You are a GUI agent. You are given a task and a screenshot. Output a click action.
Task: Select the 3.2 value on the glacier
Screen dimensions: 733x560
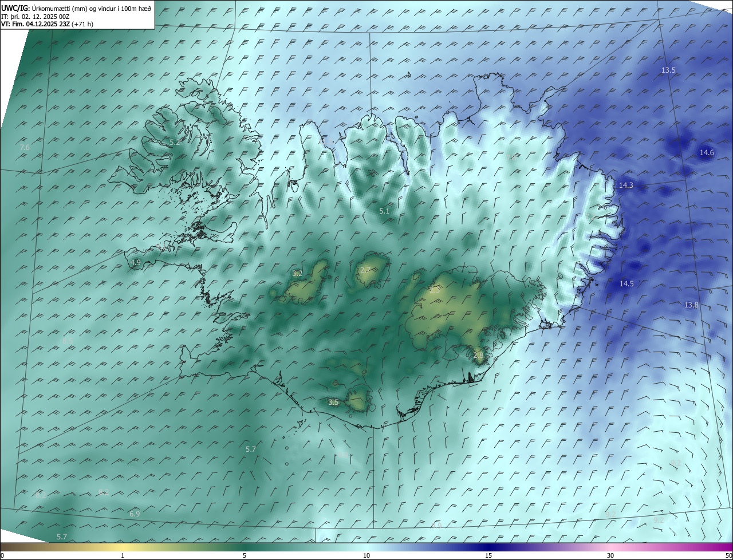297,274
